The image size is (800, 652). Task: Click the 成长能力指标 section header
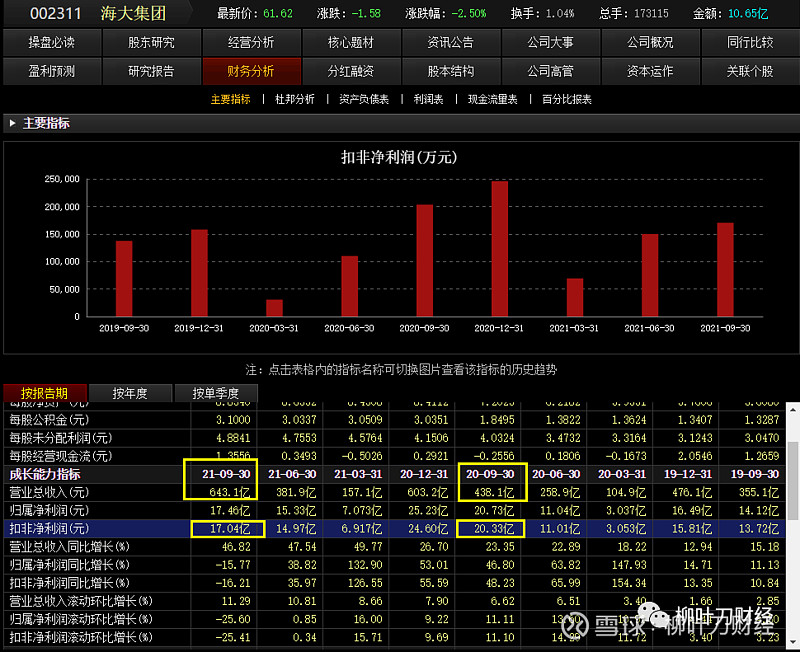tap(45, 474)
